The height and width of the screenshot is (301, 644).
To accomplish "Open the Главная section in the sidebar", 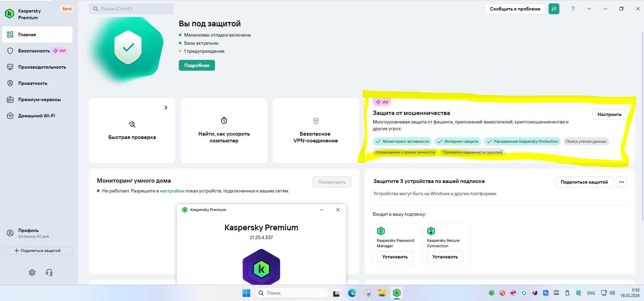I will tap(37, 34).
